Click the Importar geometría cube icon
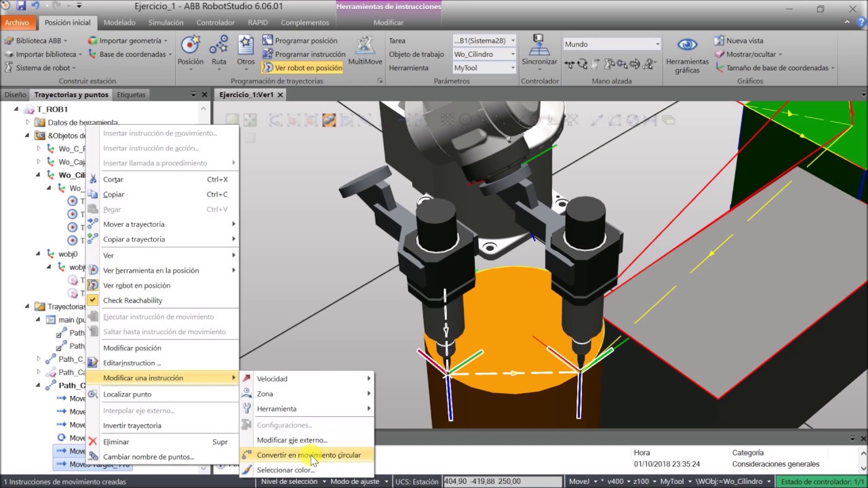868x488 pixels. pyautogui.click(x=92, y=41)
